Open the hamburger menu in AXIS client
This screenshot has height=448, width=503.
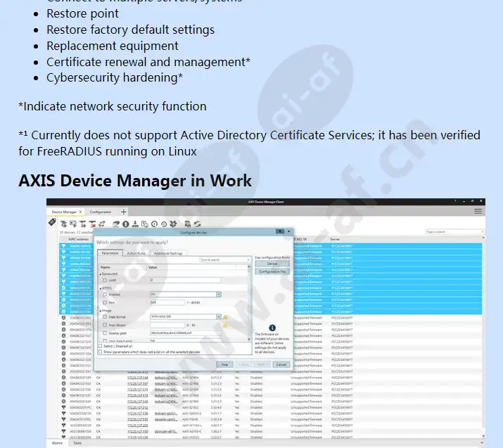tap(478, 211)
